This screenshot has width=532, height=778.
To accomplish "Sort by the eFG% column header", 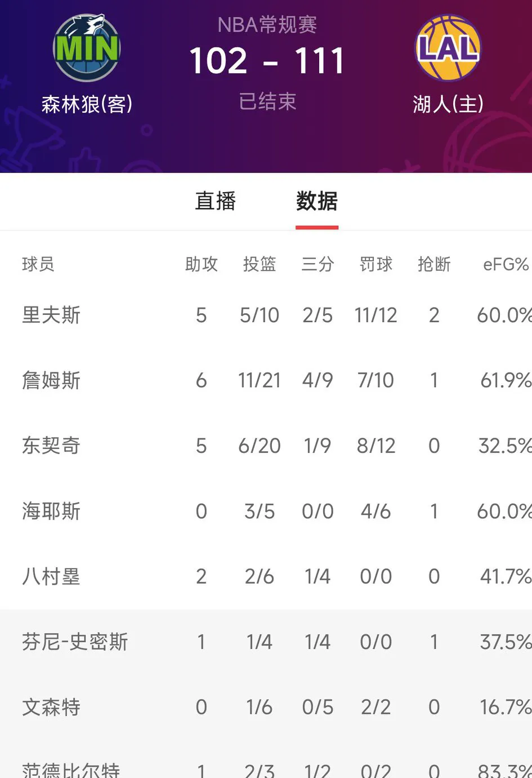I will tap(506, 264).
